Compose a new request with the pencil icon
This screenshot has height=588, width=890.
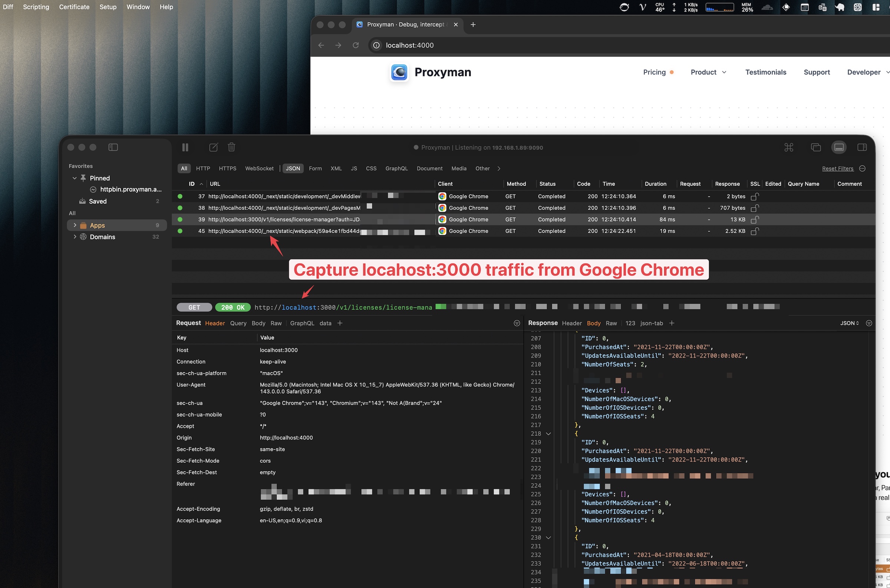[213, 147]
